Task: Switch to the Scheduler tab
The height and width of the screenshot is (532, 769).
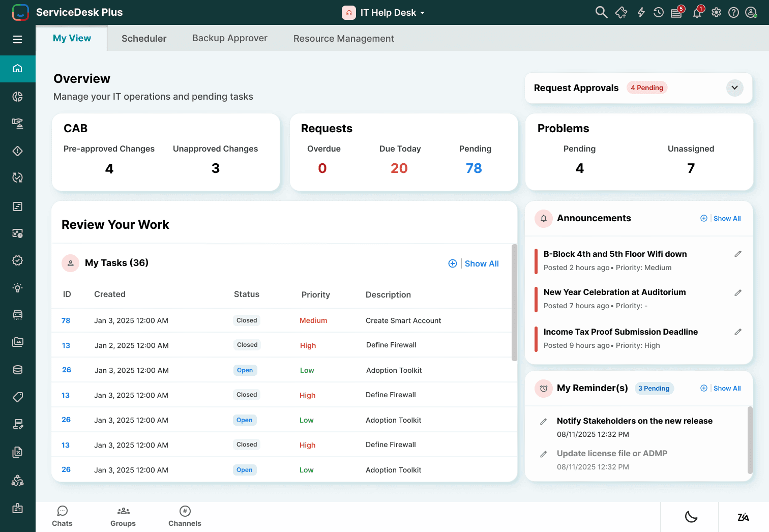Action: pyautogui.click(x=144, y=38)
